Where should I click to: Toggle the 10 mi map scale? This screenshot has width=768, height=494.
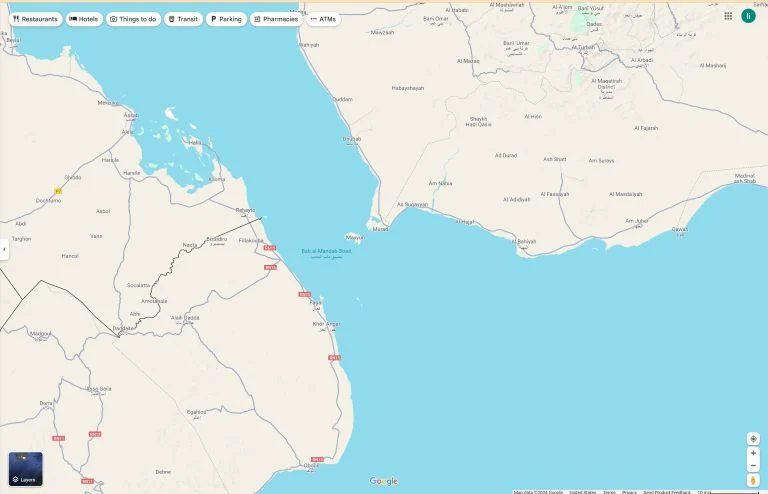(x=727, y=492)
